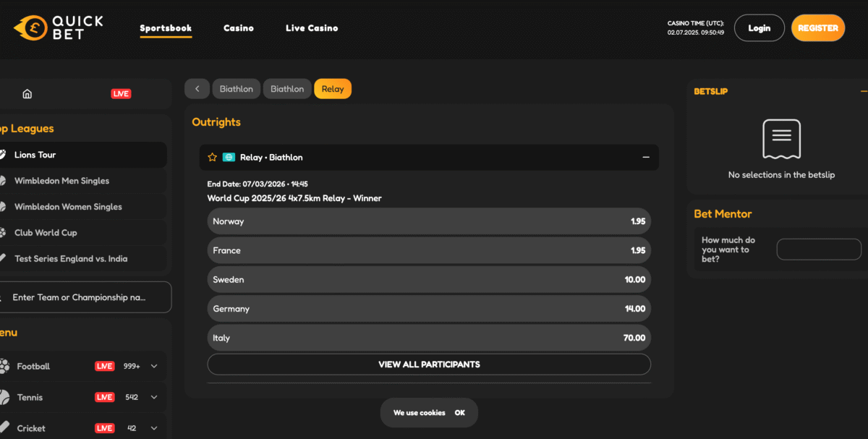Bet on Norway at 1.95
868x439 pixels.
point(429,221)
